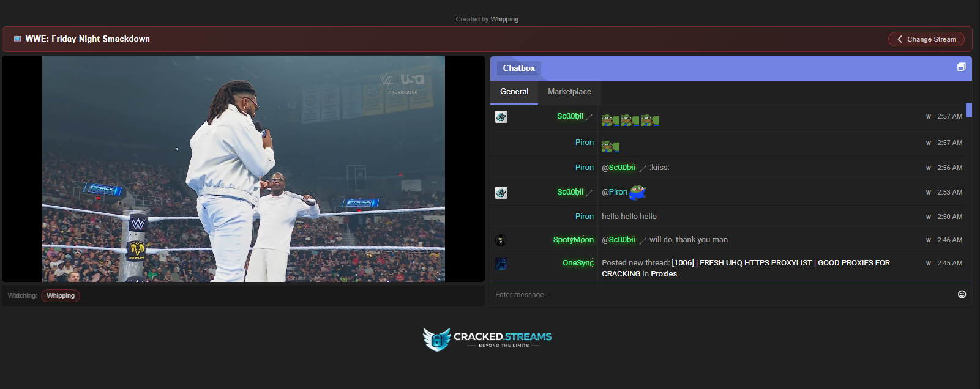Viewport: 980px width, 389px height.
Task: Open SpatyMoon username link
Action: click(x=574, y=240)
